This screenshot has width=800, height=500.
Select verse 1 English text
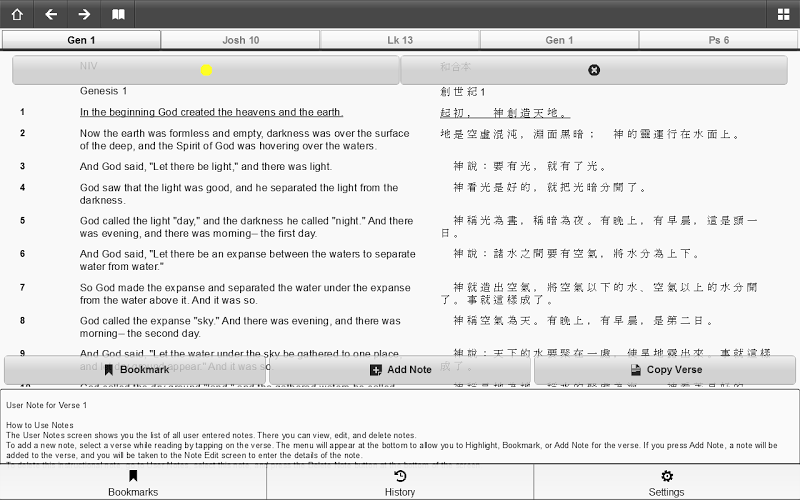pos(211,112)
